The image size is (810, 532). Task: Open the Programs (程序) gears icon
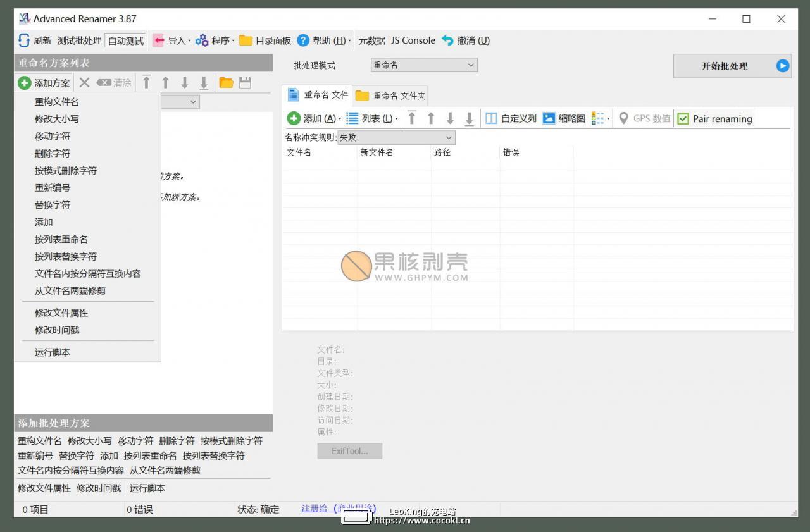pos(202,40)
